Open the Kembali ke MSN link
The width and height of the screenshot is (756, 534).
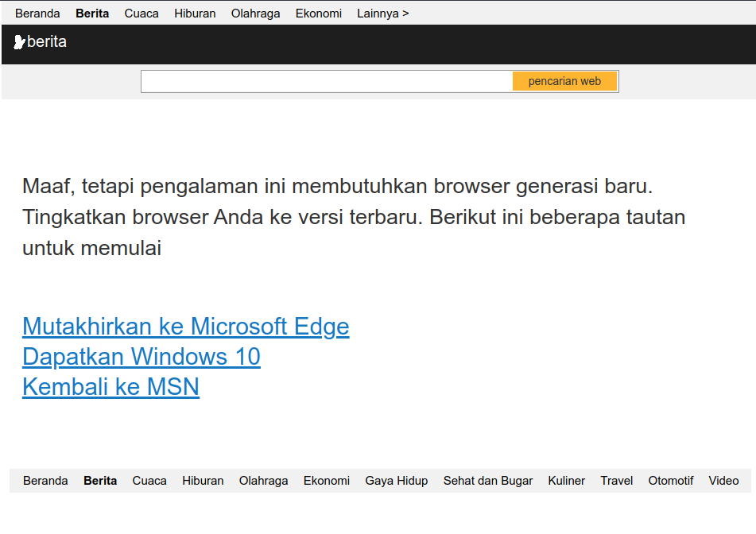click(x=110, y=386)
